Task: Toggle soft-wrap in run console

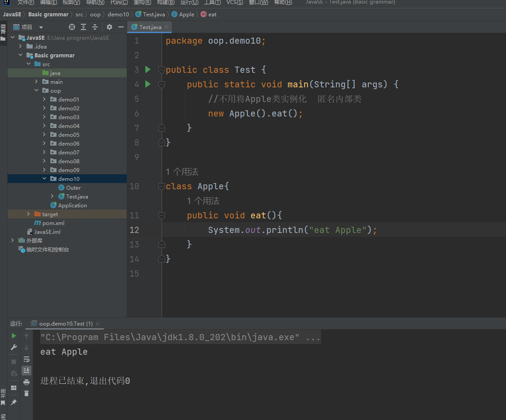Action: click(x=26, y=359)
